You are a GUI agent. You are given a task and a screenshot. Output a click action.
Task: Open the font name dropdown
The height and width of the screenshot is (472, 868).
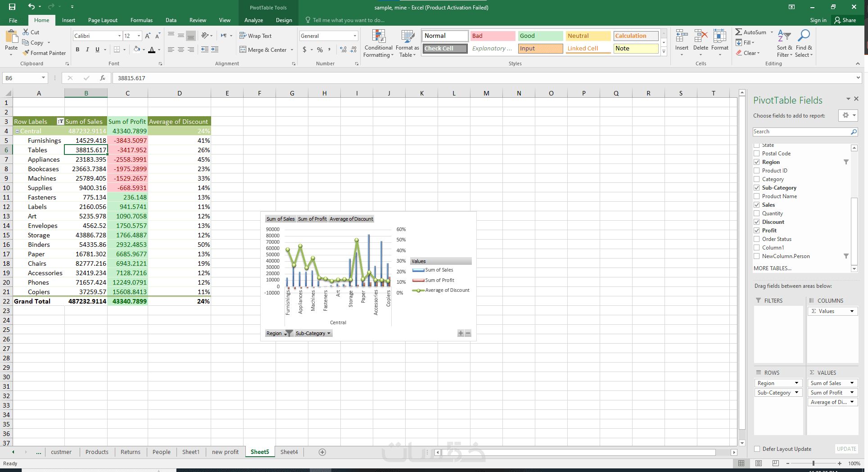tap(119, 36)
